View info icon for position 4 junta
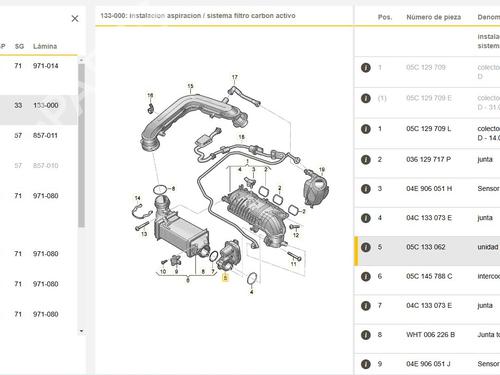This screenshot has width=500, height=375. [x=366, y=218]
